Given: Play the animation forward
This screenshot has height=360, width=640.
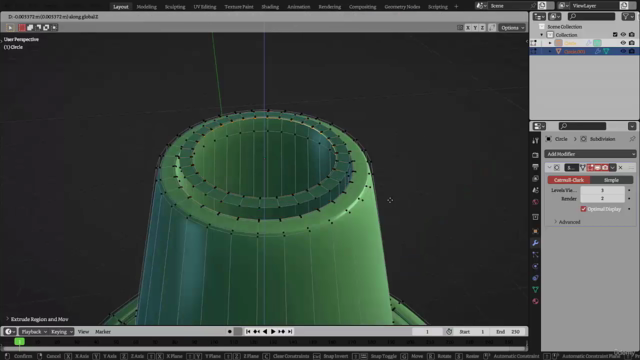Looking at the screenshot, I should coord(273,331).
